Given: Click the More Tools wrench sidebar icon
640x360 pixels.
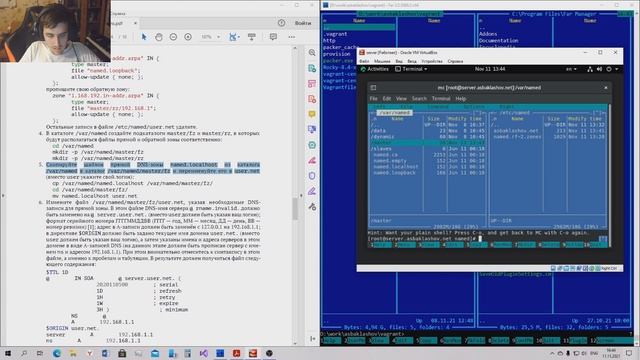Looking at the screenshot, I should (x=312, y=207).
